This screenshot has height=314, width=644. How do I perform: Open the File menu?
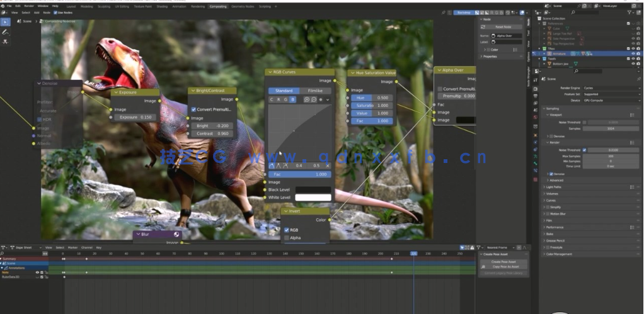9,6
